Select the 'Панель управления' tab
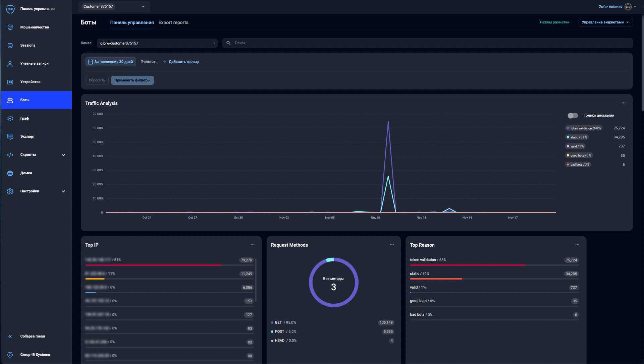The width and height of the screenshot is (644, 364). (x=132, y=23)
